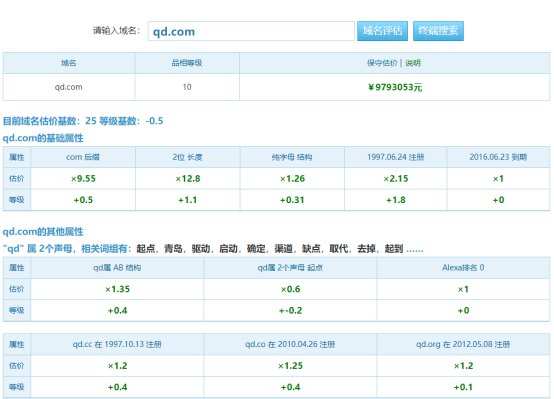Screen dimensions: 554x399
Task: Open the 说明 link in header
Action: (413, 63)
